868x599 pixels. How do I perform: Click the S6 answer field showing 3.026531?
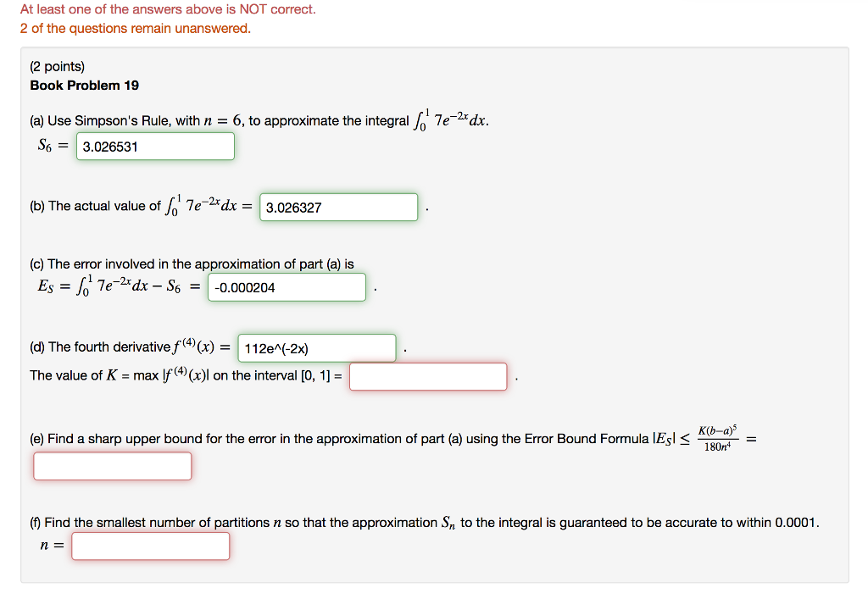pyautogui.click(x=154, y=146)
